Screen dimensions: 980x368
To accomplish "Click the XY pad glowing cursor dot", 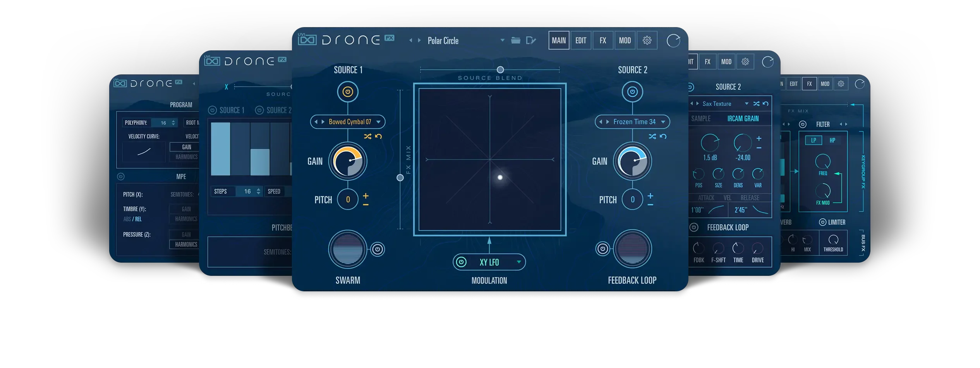I will (x=500, y=177).
